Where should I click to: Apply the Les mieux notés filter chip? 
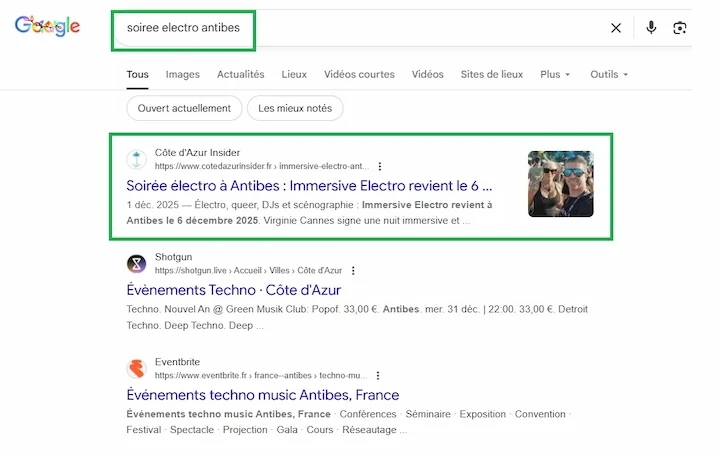pyautogui.click(x=295, y=108)
